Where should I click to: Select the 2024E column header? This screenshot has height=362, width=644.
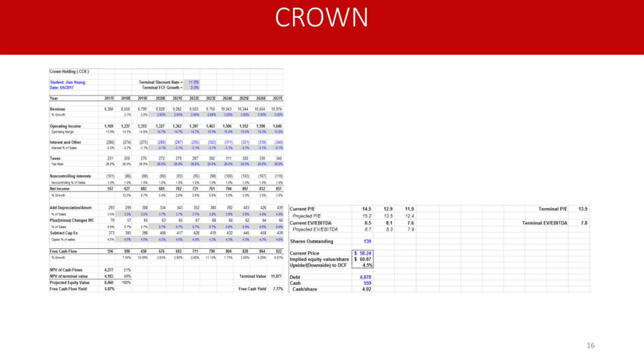[x=227, y=98]
